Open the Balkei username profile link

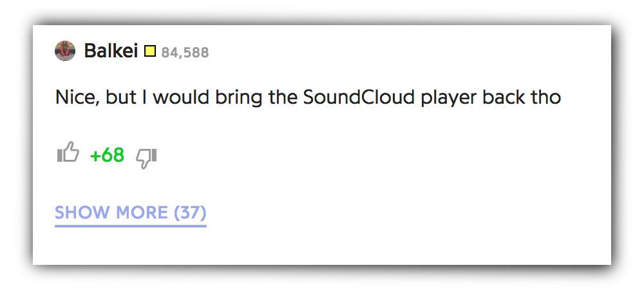click(111, 51)
